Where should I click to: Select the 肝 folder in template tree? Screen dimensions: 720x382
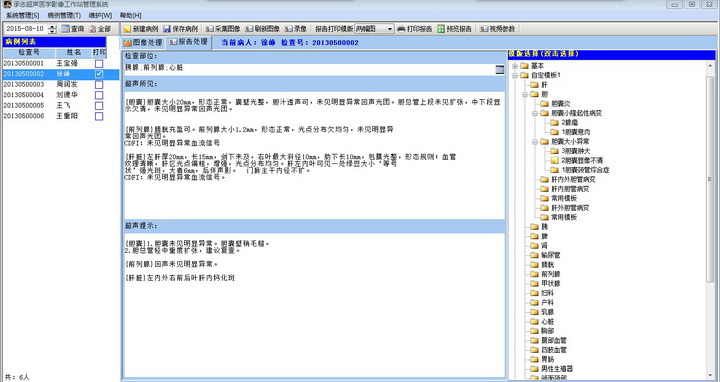[x=539, y=84]
